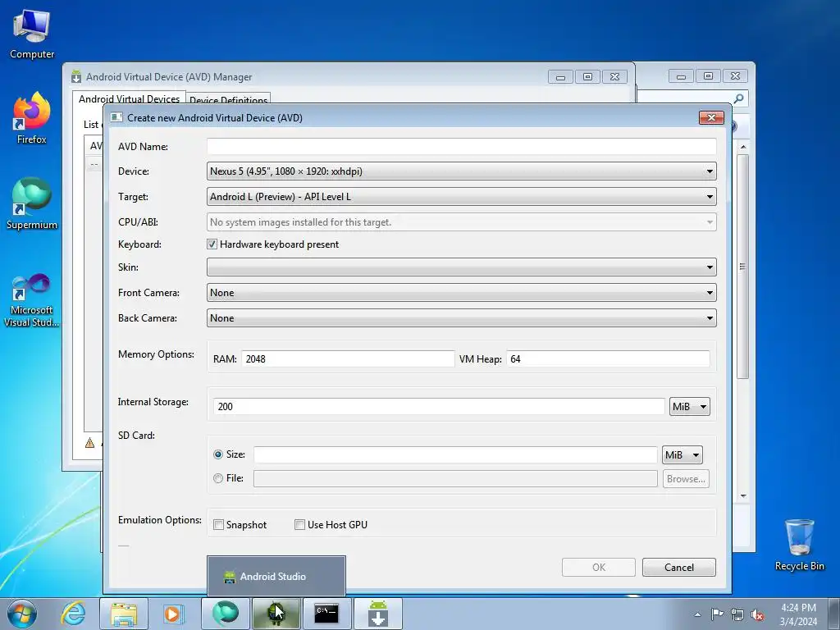The width and height of the screenshot is (840, 630).
Task: Change Internal Storage unit MiB dropdown
Action: (689, 407)
